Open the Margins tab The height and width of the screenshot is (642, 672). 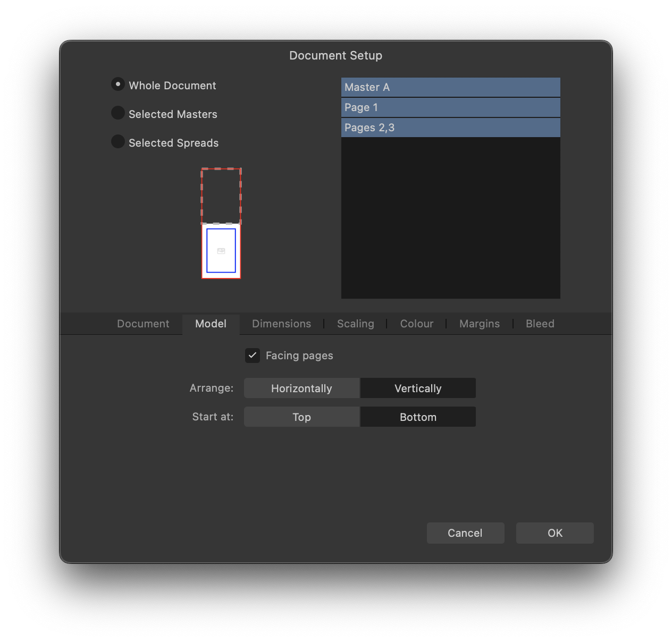click(479, 324)
